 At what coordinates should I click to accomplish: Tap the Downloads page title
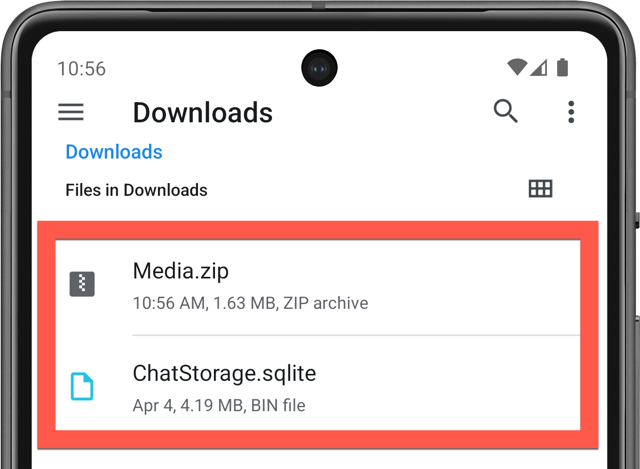(x=203, y=113)
